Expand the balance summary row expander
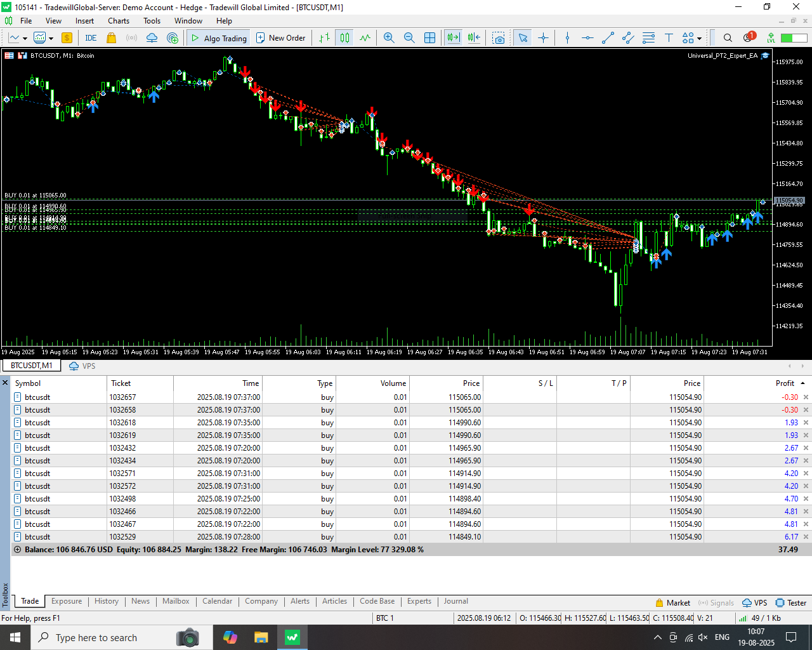Viewport: 812px width, 650px height. click(x=17, y=550)
